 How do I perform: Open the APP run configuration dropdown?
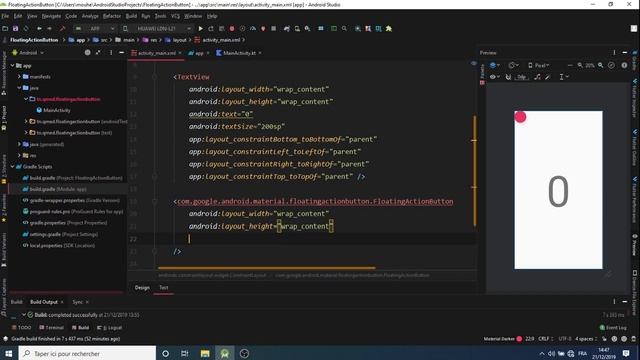coord(95,29)
